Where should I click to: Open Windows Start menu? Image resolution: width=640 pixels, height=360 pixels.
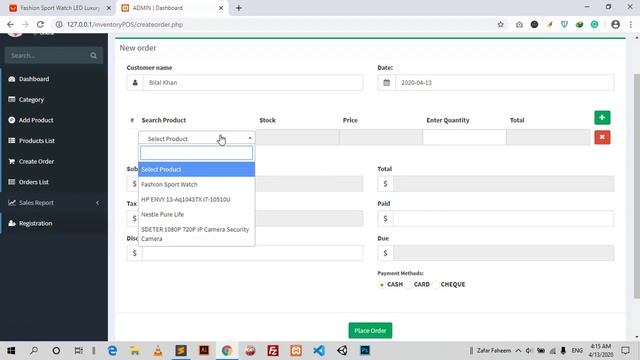11,351
